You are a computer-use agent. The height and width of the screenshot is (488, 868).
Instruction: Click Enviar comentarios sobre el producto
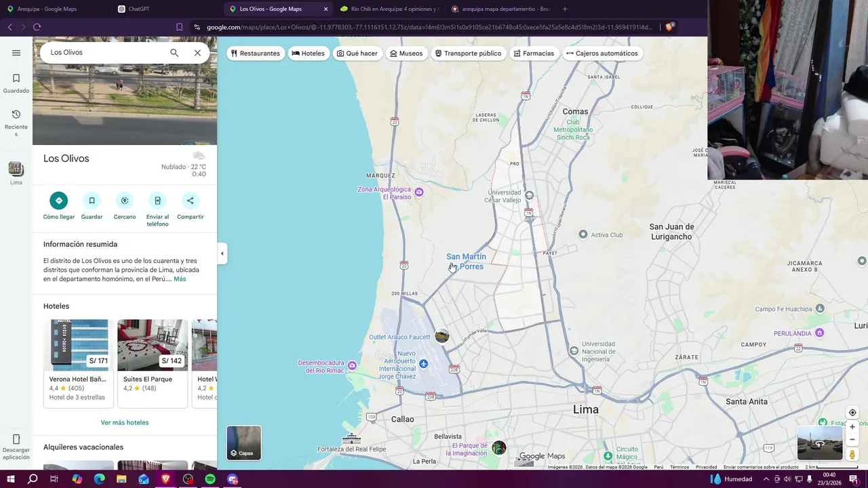pos(761,467)
